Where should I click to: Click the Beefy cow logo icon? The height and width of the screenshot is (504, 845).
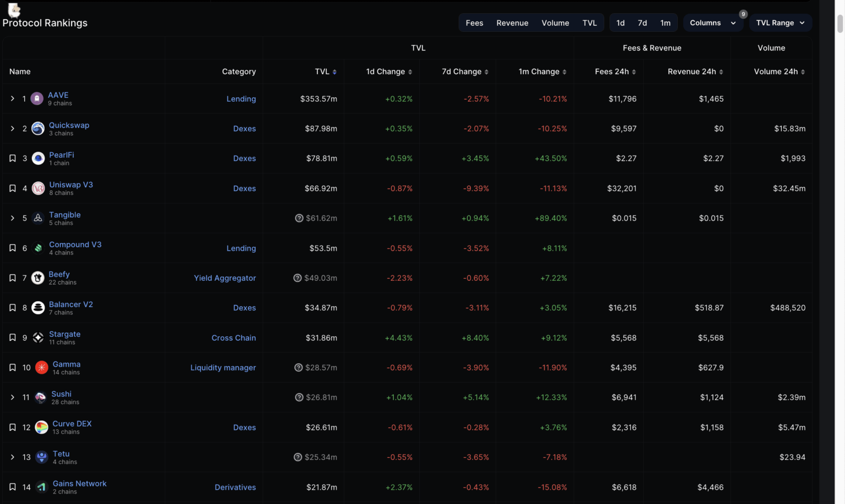click(x=38, y=278)
